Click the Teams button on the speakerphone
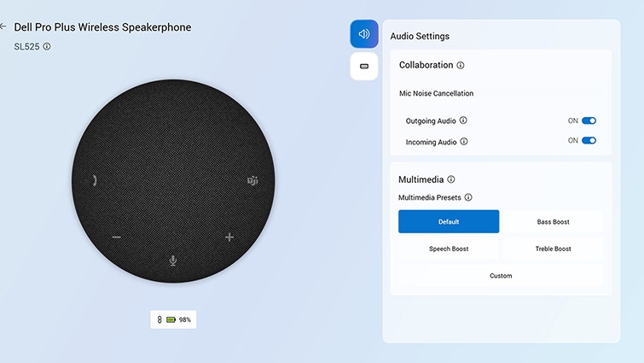 [252, 180]
